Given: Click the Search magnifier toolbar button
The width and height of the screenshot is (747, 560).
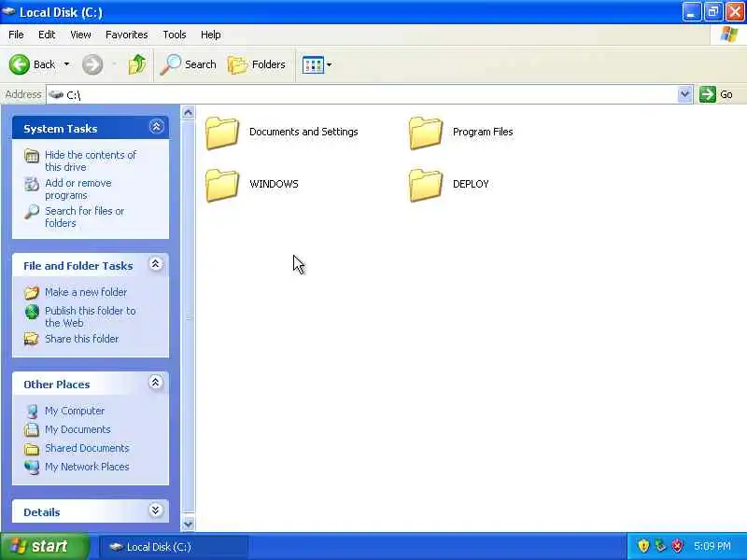Looking at the screenshot, I should (x=189, y=64).
